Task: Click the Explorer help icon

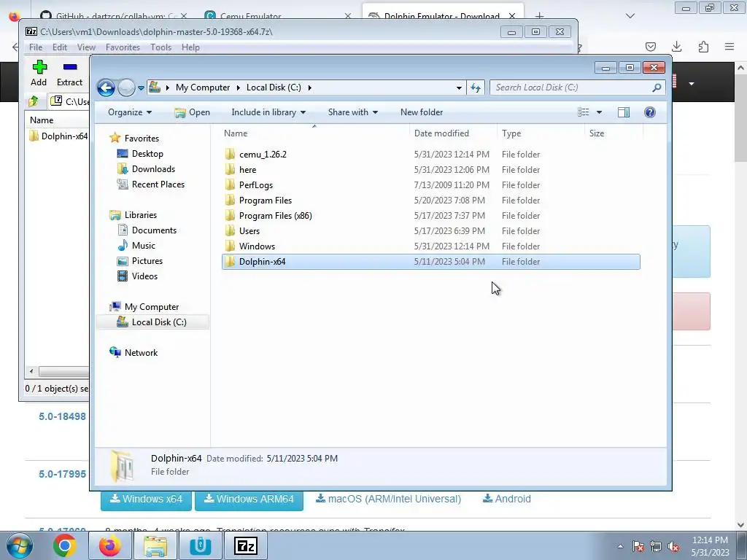Action: [649, 112]
